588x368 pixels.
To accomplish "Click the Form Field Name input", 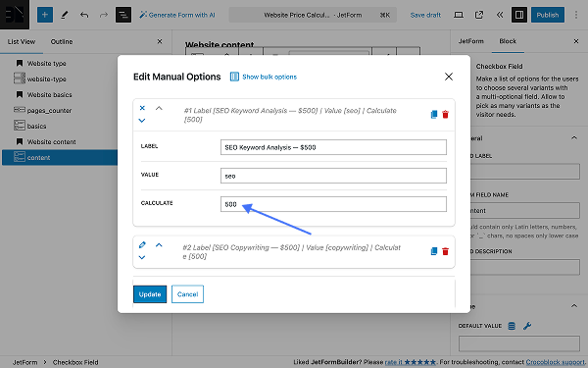I will coord(525,211).
